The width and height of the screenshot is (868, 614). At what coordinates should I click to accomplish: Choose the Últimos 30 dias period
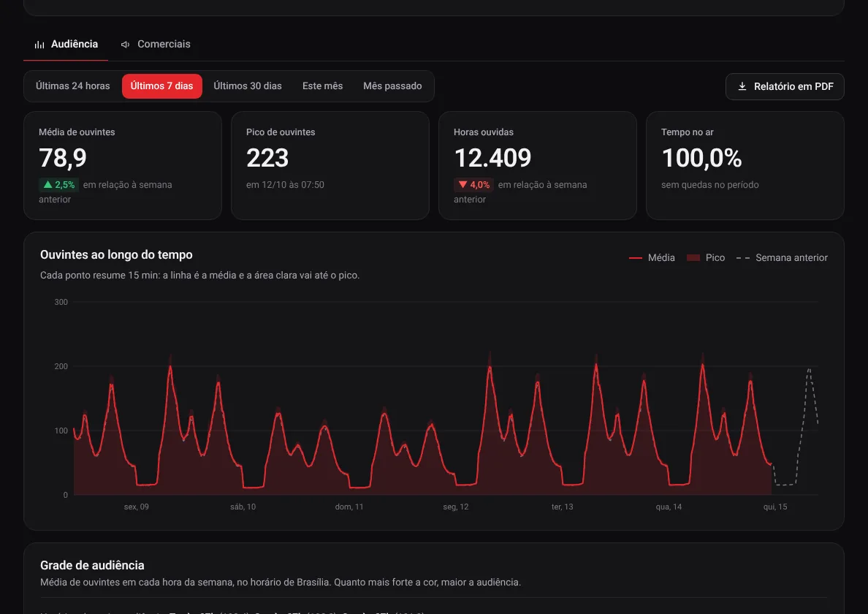pyautogui.click(x=248, y=86)
